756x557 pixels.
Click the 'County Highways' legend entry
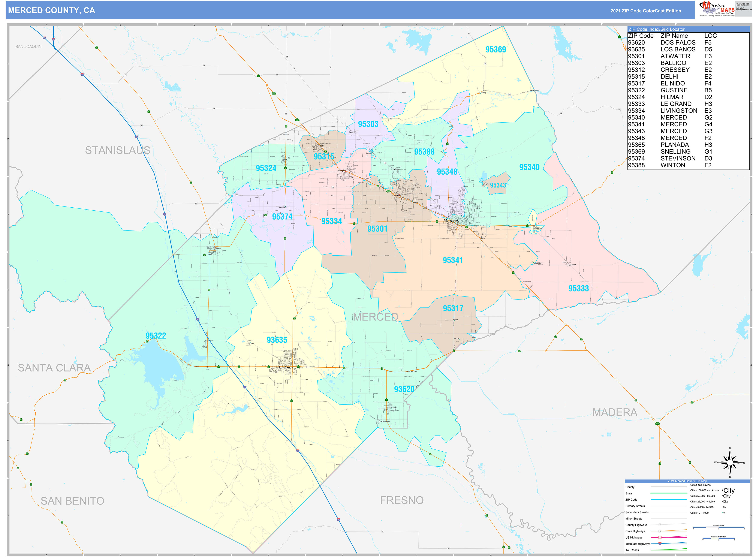pyautogui.click(x=636, y=525)
